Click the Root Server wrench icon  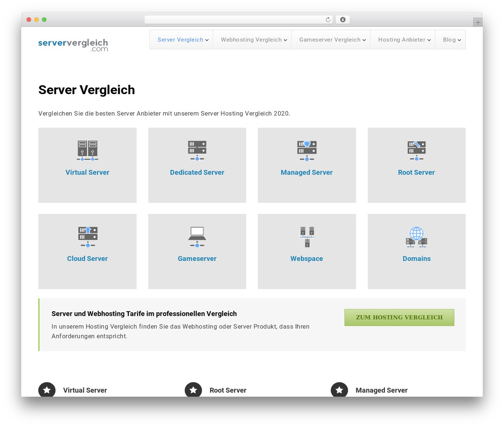pos(416,150)
